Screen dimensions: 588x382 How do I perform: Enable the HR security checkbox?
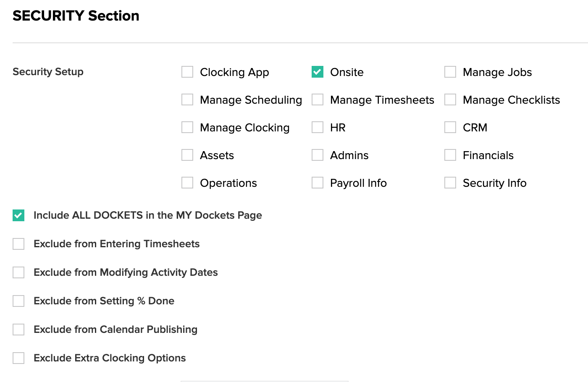[x=318, y=127]
